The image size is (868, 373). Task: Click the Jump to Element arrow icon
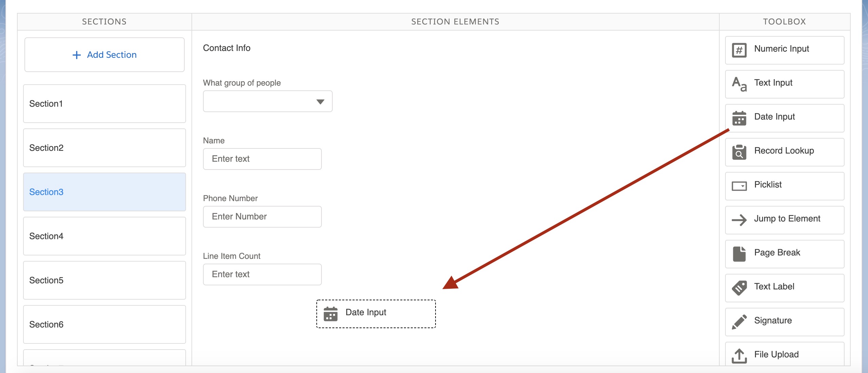pyautogui.click(x=739, y=220)
